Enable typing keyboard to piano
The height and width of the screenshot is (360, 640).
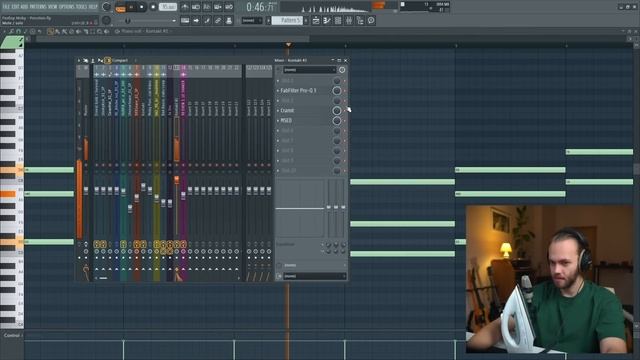pos(185,20)
